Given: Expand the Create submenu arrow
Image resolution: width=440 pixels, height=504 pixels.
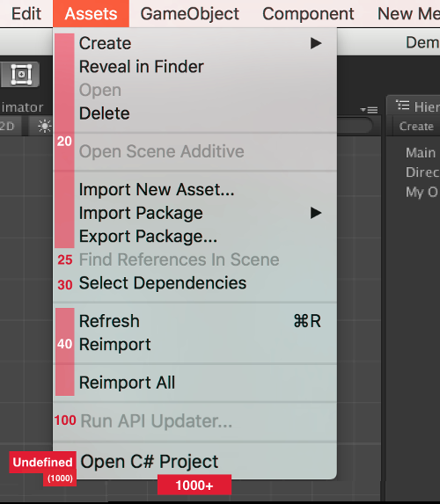Looking at the screenshot, I should [316, 43].
